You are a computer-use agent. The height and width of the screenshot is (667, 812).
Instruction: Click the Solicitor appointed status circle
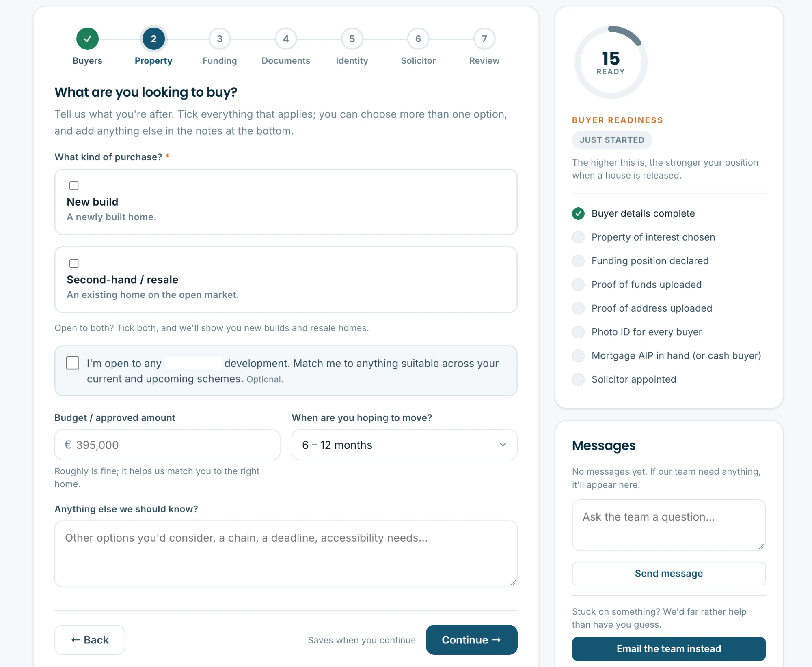(578, 379)
